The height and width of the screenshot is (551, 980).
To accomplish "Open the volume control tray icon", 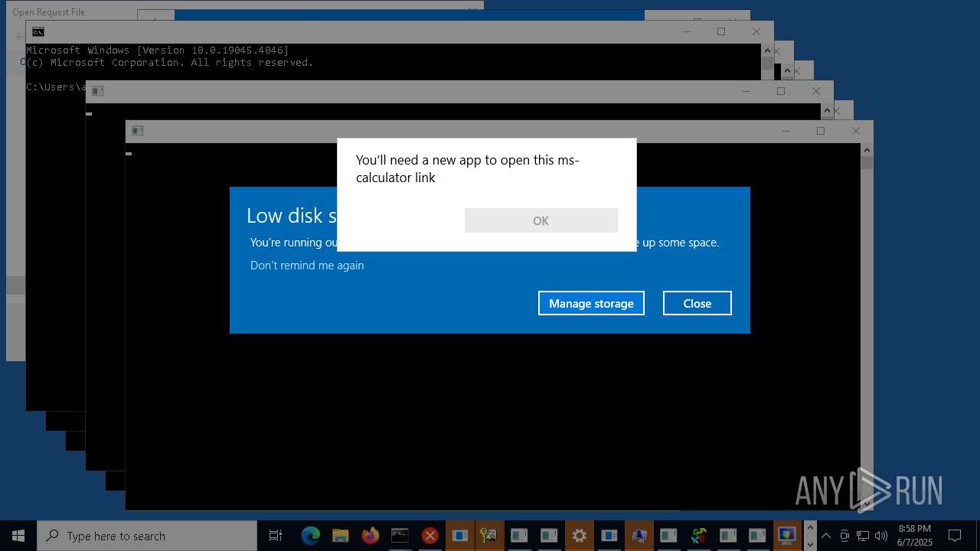I will pos(881,536).
